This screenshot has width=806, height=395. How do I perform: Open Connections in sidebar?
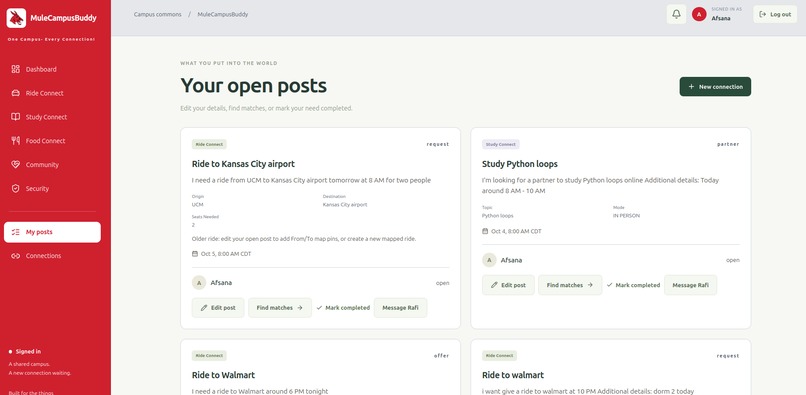point(52,256)
